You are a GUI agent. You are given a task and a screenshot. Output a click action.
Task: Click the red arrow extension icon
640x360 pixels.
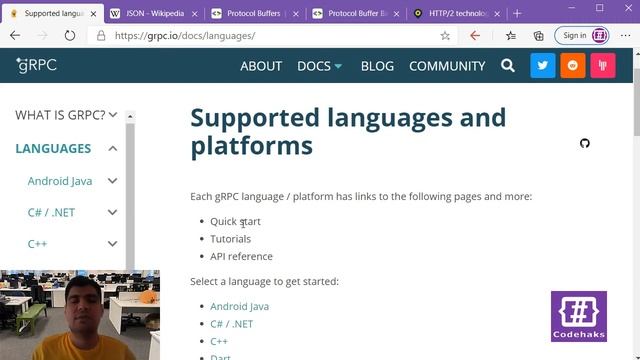coord(475,36)
